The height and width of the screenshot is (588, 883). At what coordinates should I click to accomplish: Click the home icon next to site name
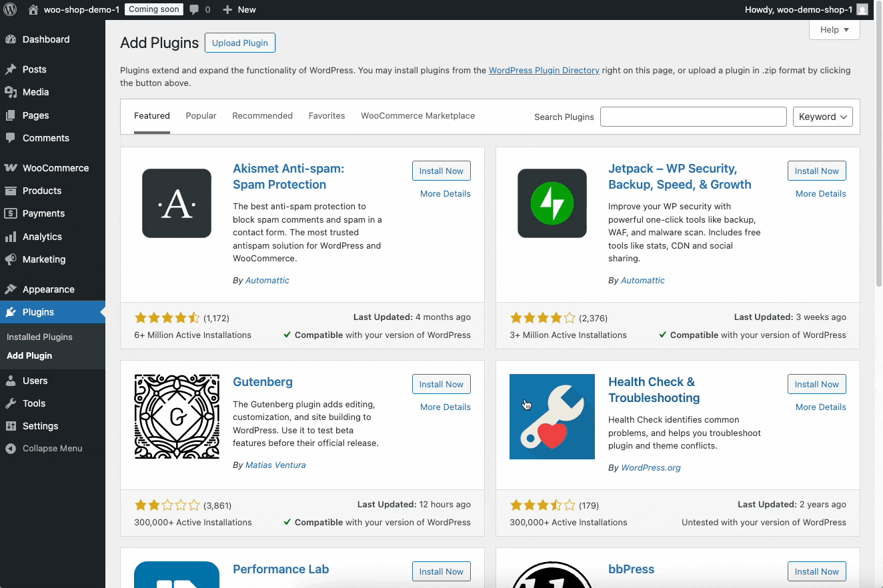pos(33,9)
